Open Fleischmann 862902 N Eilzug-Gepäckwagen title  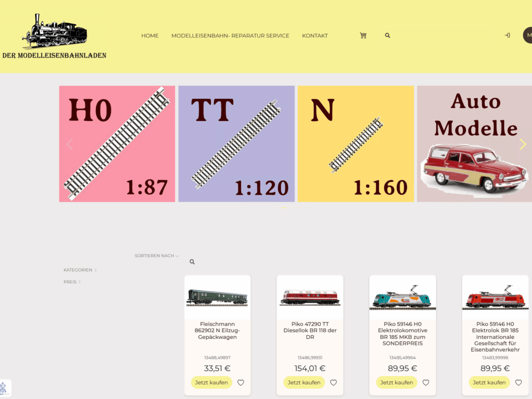pyautogui.click(x=218, y=330)
